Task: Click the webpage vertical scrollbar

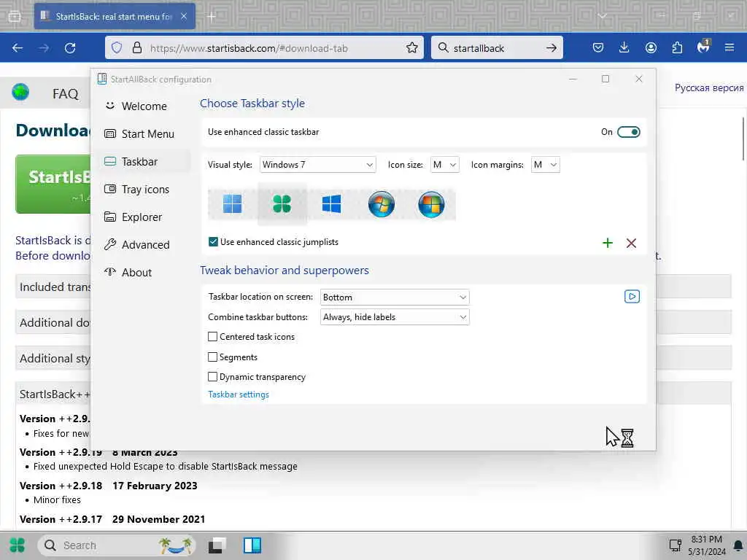Action: pyautogui.click(x=743, y=138)
